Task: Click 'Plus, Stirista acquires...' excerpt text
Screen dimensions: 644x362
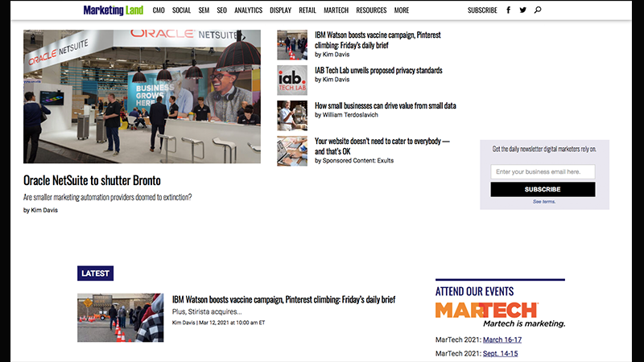Action: 207,312
